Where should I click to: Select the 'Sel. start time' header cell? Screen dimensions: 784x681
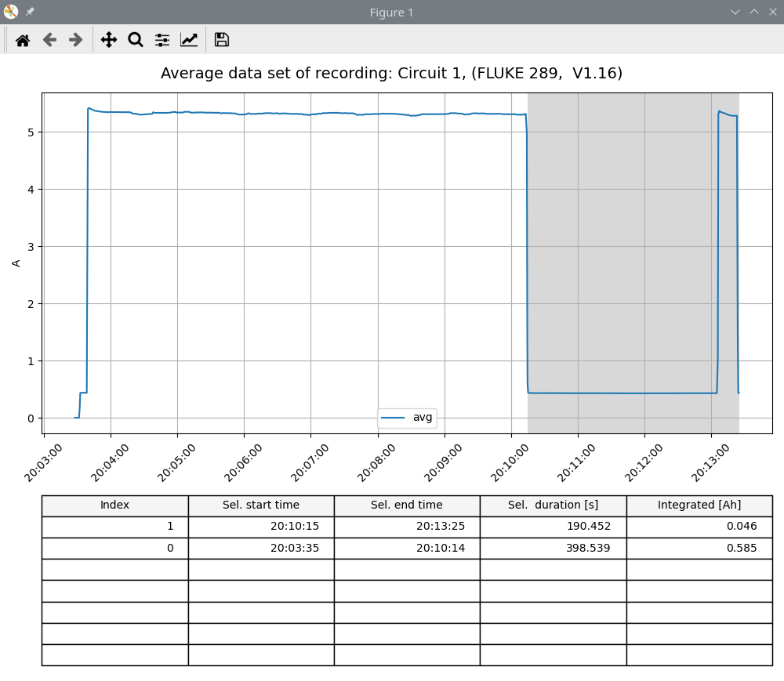(261, 505)
